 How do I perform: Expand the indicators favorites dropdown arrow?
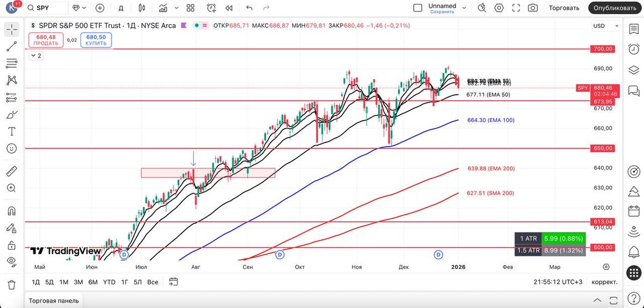click(x=175, y=8)
